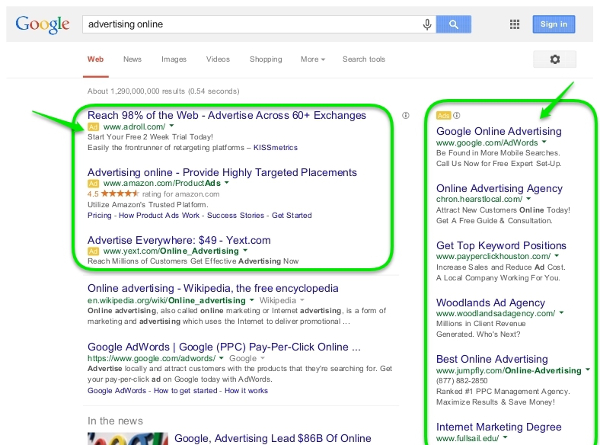Switch to the Shopping tab
The image size is (600, 445).
[x=266, y=59]
